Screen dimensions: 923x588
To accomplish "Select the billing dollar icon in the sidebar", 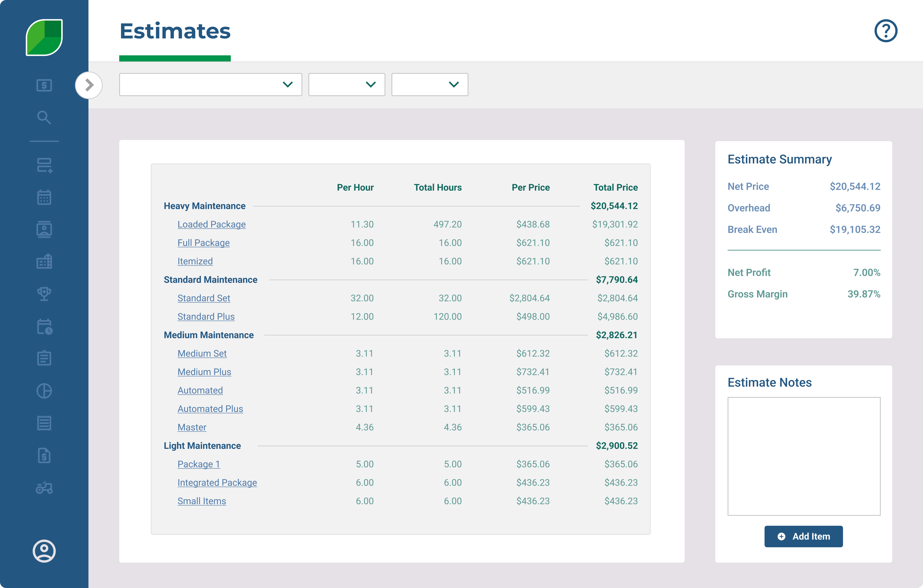I will [x=44, y=85].
